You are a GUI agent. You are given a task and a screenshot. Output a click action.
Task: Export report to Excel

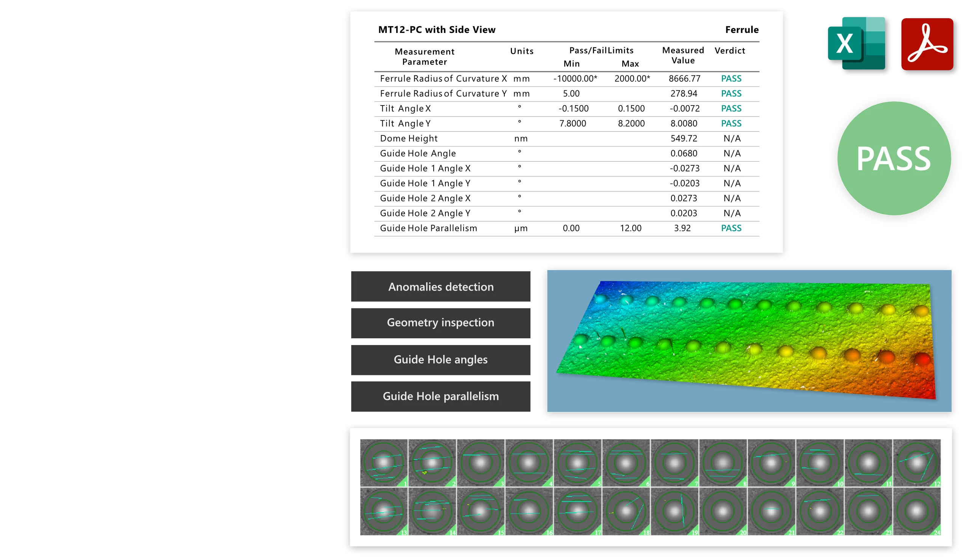pos(856,44)
